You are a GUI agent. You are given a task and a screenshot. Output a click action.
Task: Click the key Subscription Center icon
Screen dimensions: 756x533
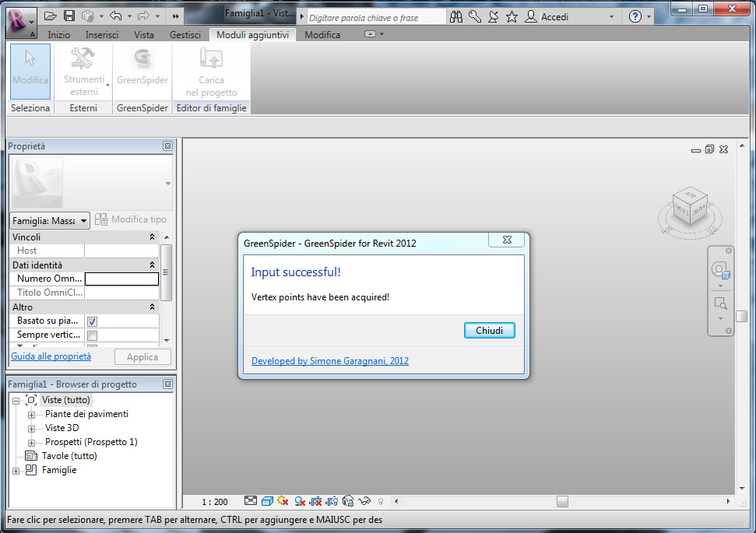click(475, 17)
